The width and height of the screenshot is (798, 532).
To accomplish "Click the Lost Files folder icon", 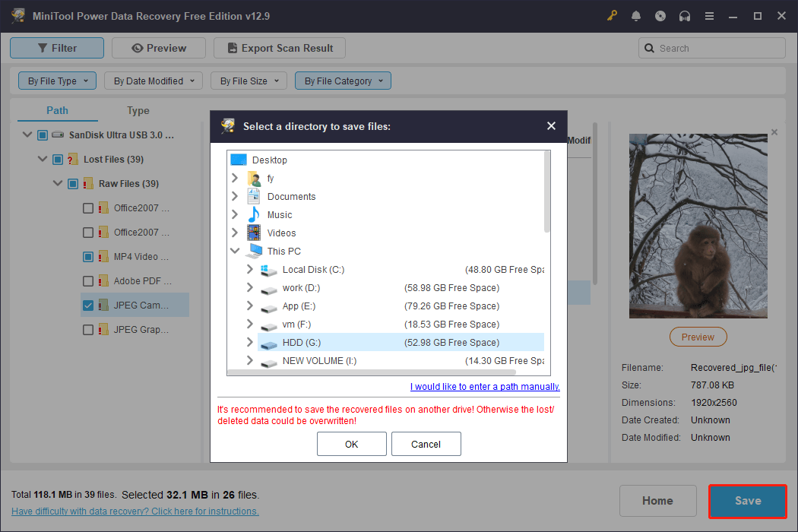I will (73, 160).
